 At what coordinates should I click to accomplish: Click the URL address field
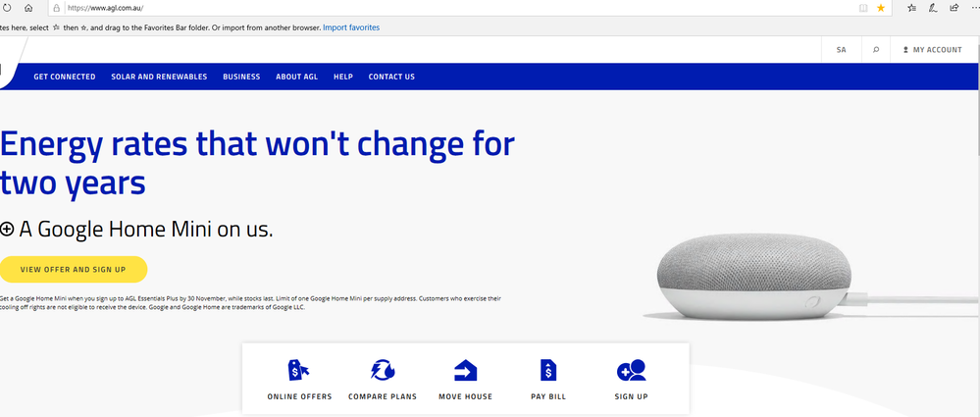pos(441,8)
